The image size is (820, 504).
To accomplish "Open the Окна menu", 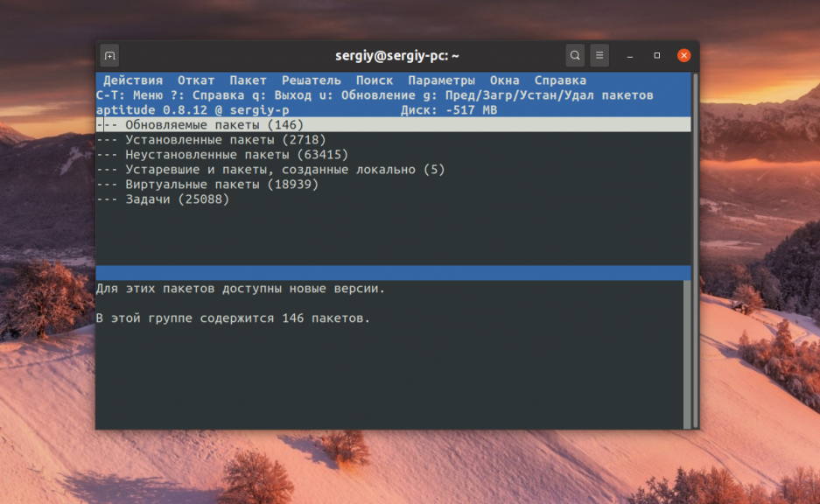I will click(x=504, y=80).
